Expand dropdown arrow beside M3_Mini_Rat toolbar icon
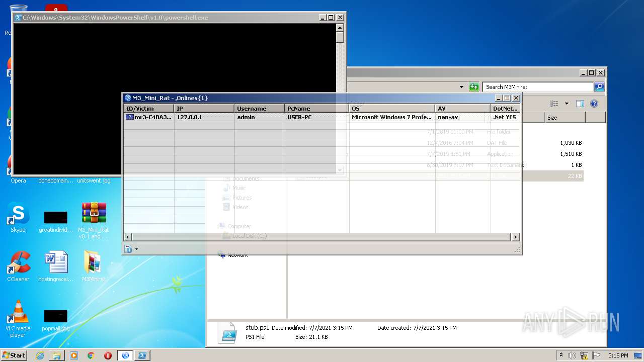Screen dimensions: 644x362 pyautogui.click(x=136, y=249)
